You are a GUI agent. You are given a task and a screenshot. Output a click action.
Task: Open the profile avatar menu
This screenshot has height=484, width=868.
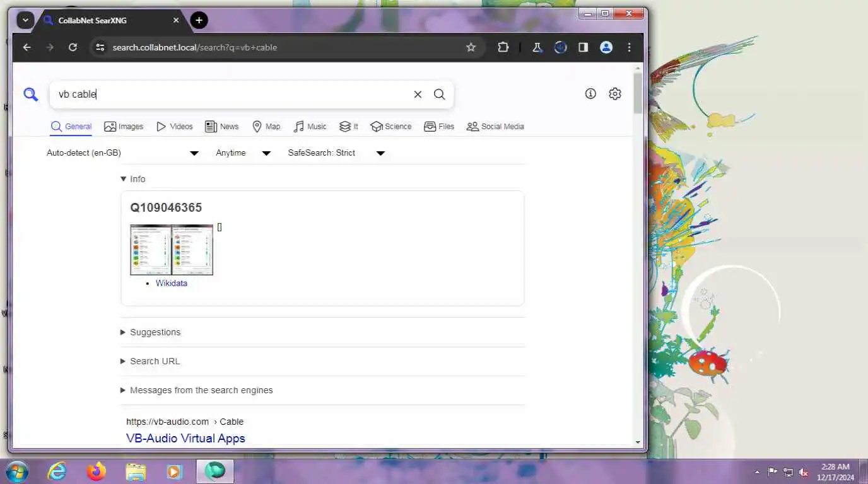coord(606,47)
